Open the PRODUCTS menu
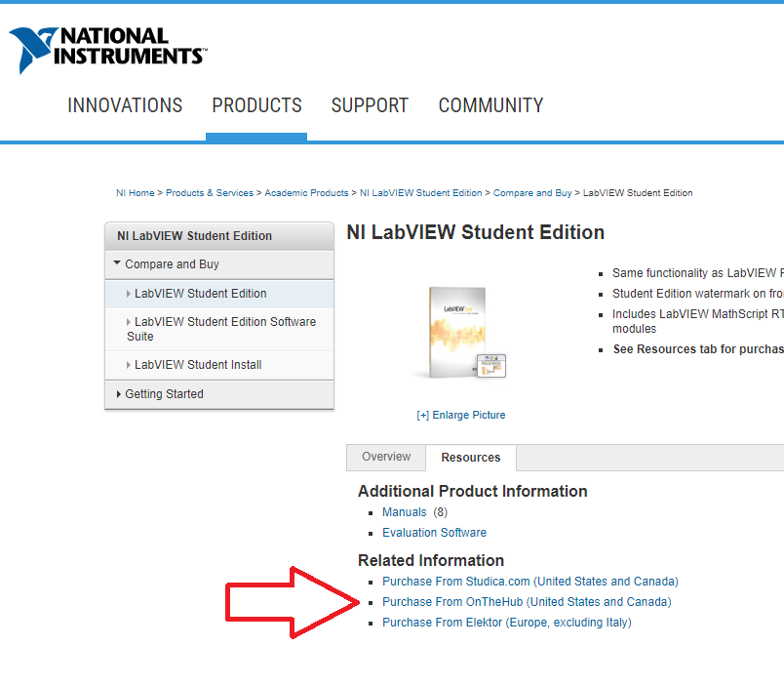Image resolution: width=784 pixels, height=686 pixels. (256, 105)
